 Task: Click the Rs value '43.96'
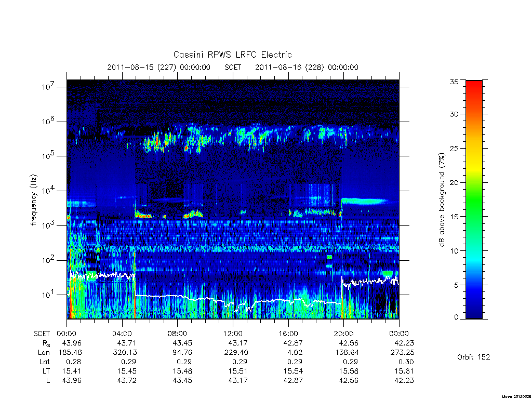(x=72, y=343)
